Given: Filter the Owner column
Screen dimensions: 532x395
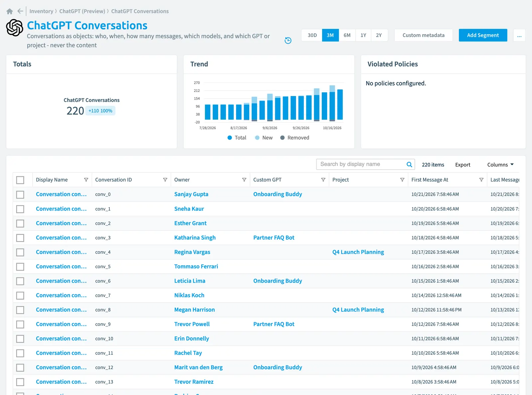Looking at the screenshot, I should click(244, 180).
